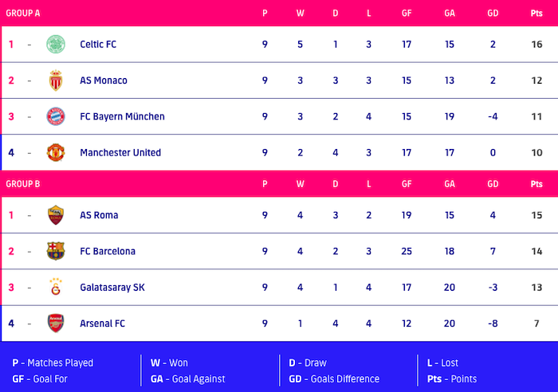This screenshot has height=392, width=558.
Task: Click the AS Roma points value 15
Action: [x=536, y=215]
